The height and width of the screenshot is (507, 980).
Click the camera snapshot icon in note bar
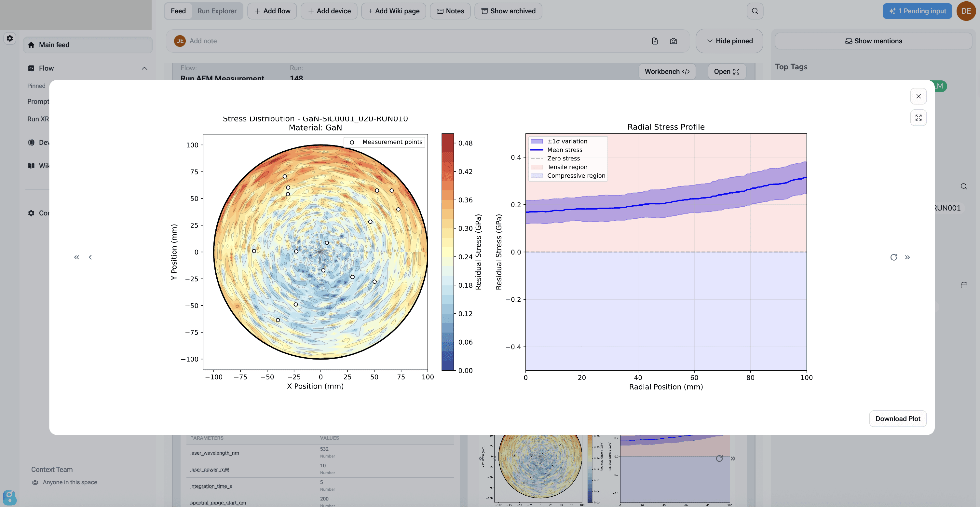(x=674, y=41)
